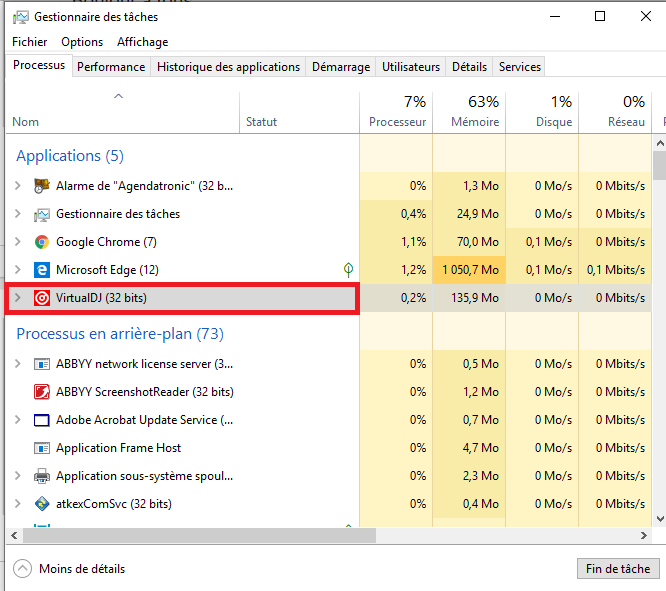Click the ABBYY network license server icon
The height and width of the screenshot is (591, 666).
[x=42, y=364]
